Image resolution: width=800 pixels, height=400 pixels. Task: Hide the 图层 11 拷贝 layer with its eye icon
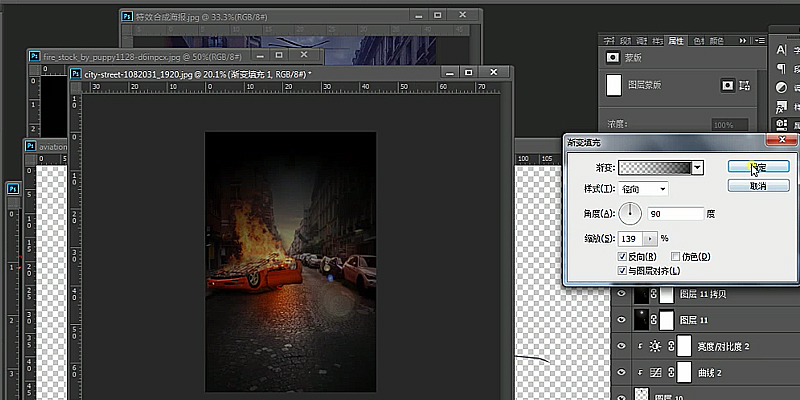pos(621,294)
